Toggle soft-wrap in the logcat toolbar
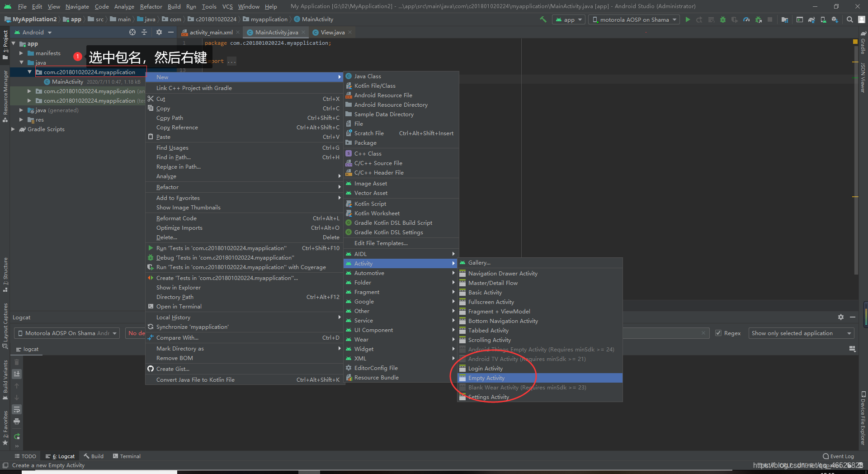Viewport: 868px width, 474px height. point(17,409)
